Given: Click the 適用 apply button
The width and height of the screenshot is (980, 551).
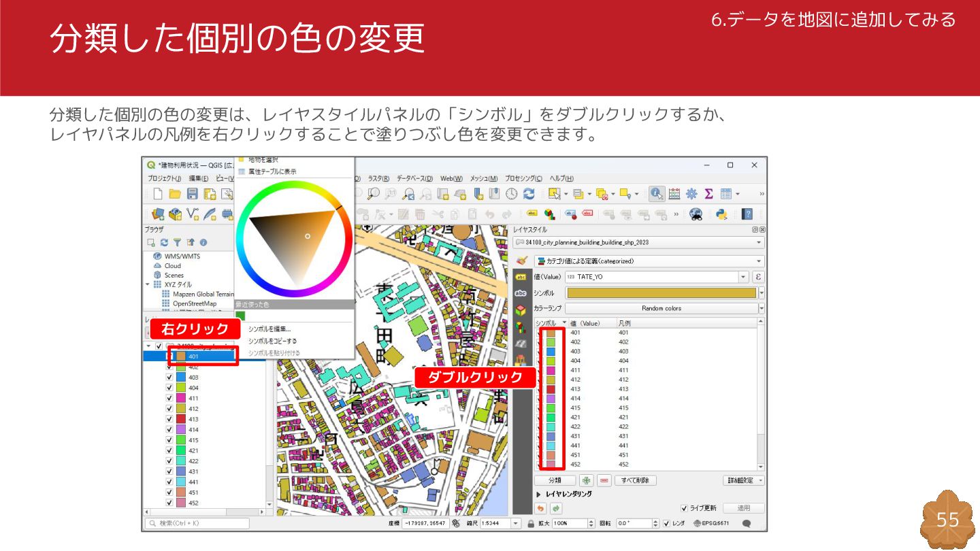Looking at the screenshot, I should [744, 508].
